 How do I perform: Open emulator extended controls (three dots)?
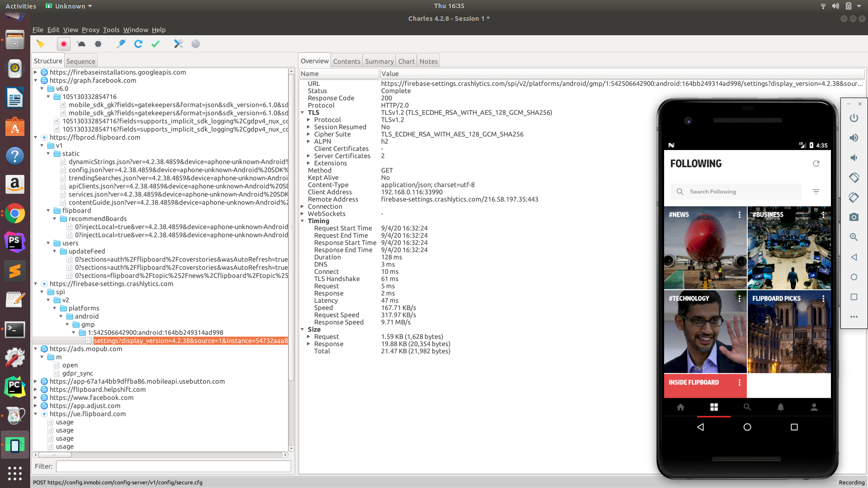pyautogui.click(x=854, y=317)
